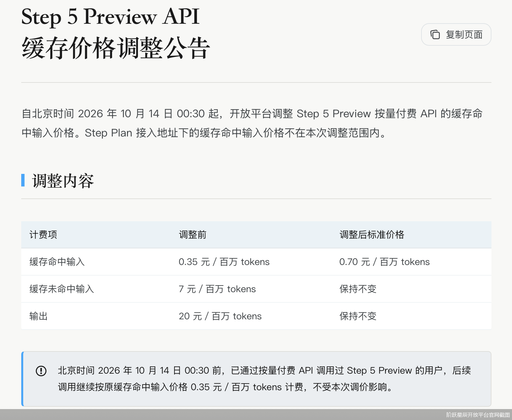Click 保持不变 in the 输出 row

[358, 316]
